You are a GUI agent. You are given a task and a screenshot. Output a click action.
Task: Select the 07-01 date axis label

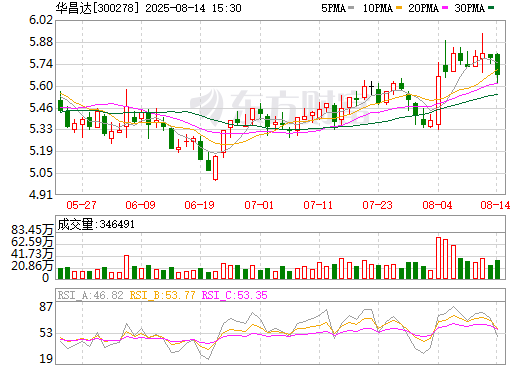pyautogui.click(x=259, y=205)
